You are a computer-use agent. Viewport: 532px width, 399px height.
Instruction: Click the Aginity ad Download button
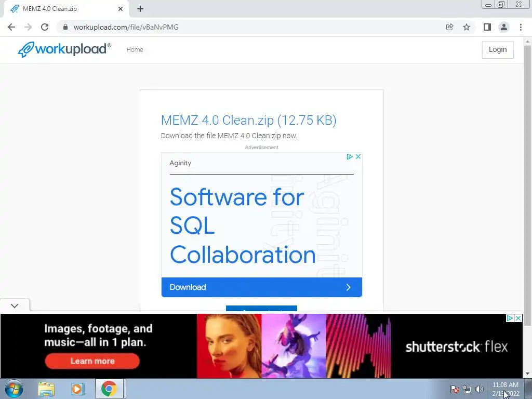262,287
